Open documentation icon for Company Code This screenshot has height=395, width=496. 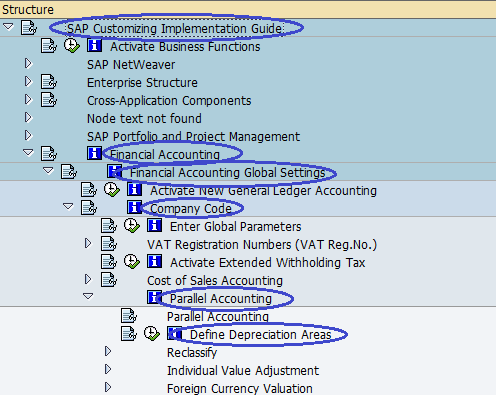click(89, 207)
